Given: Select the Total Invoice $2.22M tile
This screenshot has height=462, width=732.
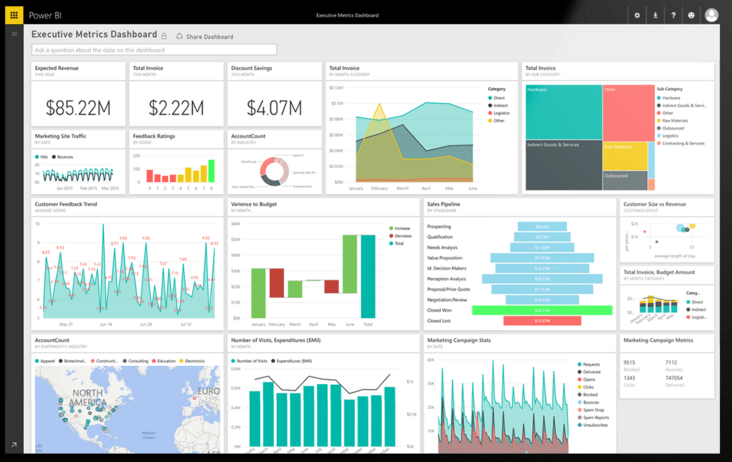Looking at the screenshot, I should [175, 105].
